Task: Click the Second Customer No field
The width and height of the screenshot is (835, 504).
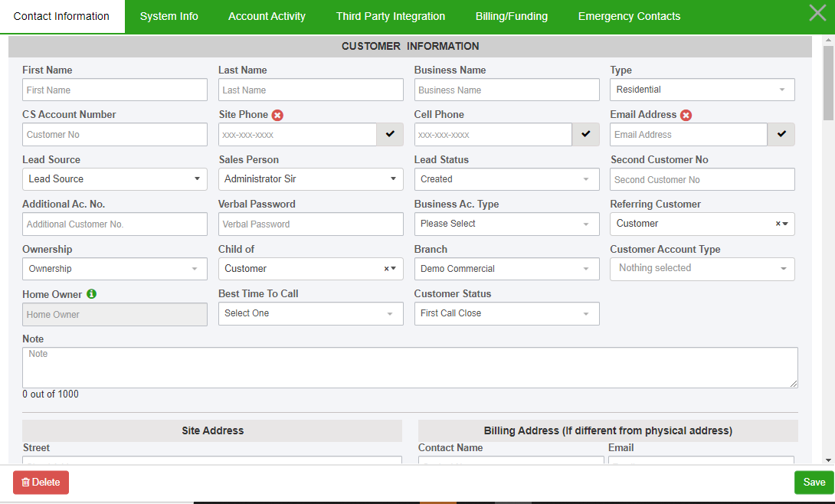Action: click(x=702, y=179)
